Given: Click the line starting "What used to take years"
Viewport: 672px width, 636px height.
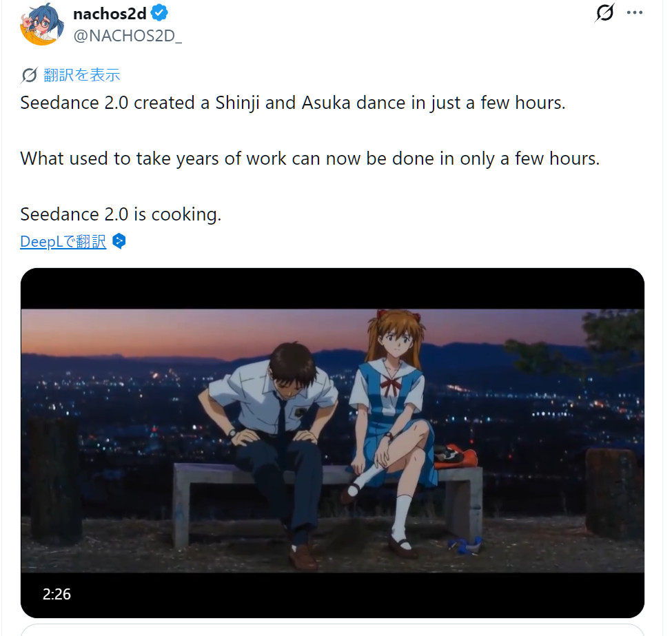Looking at the screenshot, I should pyautogui.click(x=310, y=158).
